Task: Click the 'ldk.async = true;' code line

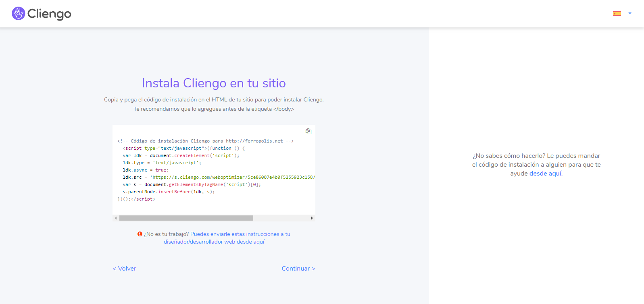Action: click(146, 170)
